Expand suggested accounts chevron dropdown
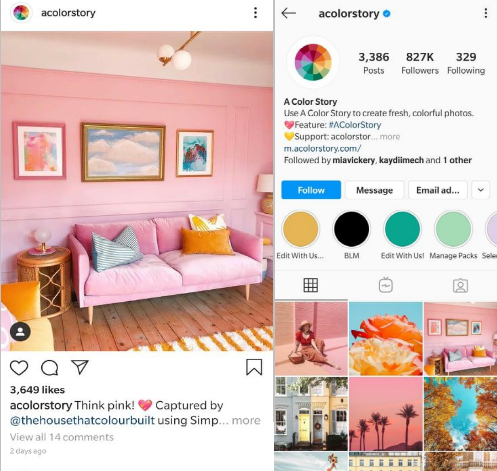This screenshot has width=497, height=471. coord(481,190)
